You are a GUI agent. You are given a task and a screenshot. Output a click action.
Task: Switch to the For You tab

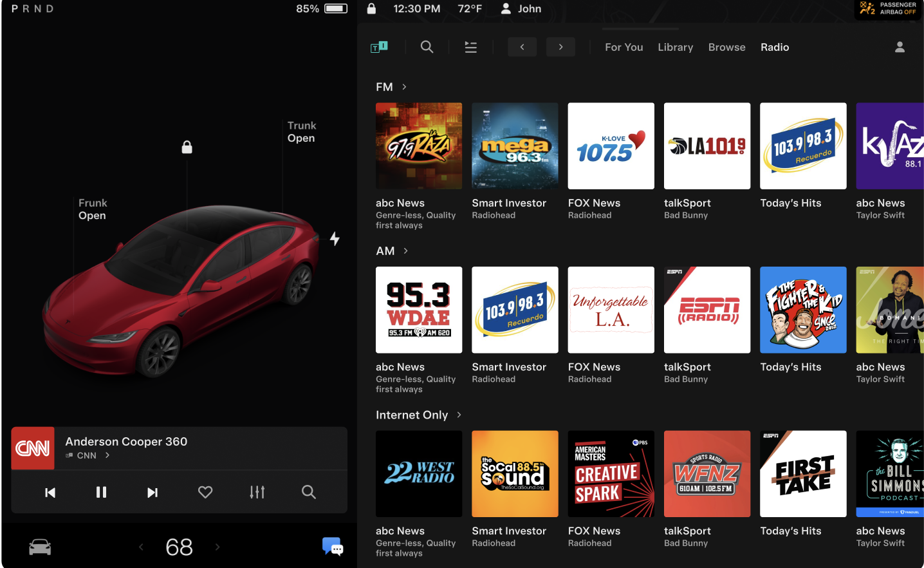[x=624, y=47]
